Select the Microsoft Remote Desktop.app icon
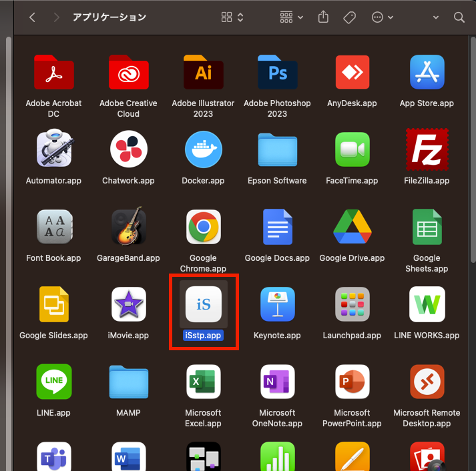The height and width of the screenshot is (471, 476). pyautogui.click(x=427, y=381)
